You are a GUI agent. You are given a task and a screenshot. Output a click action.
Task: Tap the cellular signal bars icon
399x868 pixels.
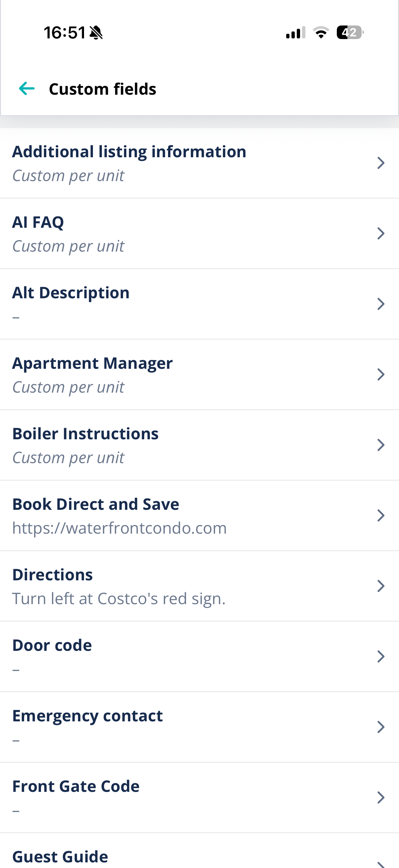point(296,32)
